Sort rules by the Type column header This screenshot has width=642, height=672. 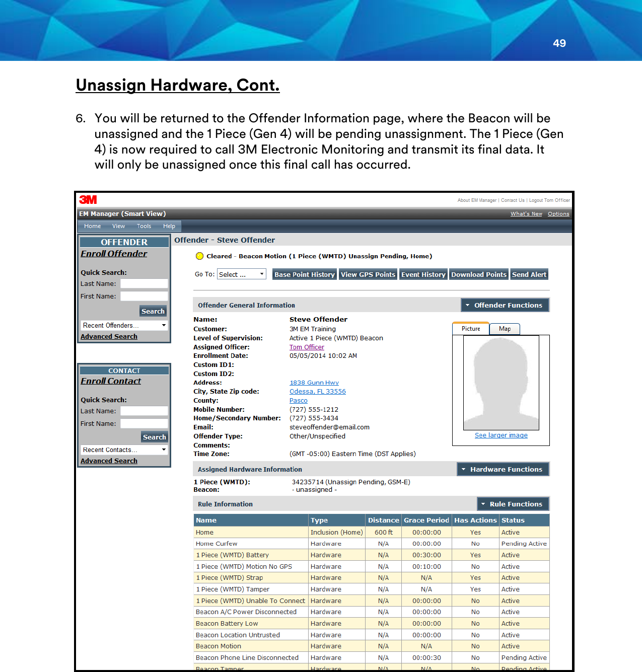tap(337, 520)
